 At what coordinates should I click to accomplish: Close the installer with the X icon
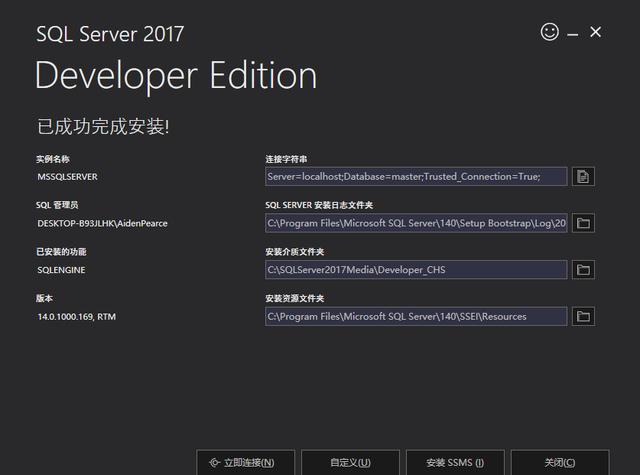click(x=596, y=32)
